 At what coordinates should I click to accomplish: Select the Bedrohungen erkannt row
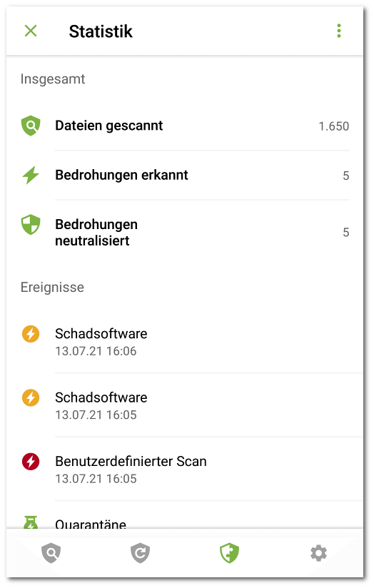point(185,176)
